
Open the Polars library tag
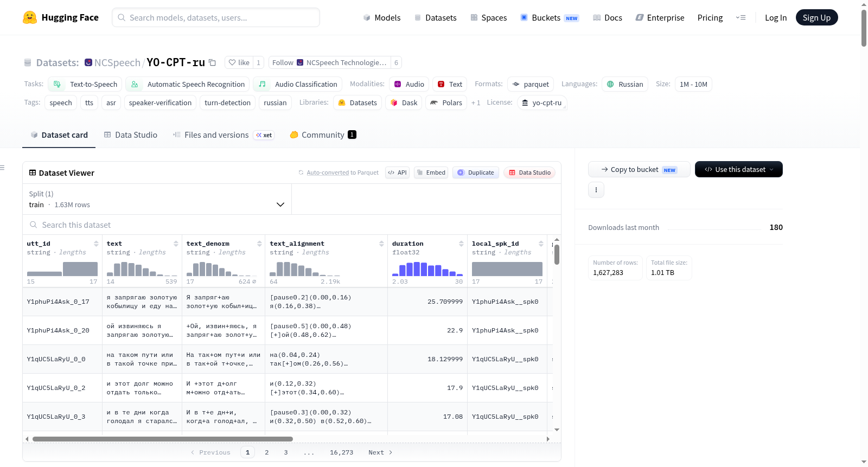pos(446,103)
